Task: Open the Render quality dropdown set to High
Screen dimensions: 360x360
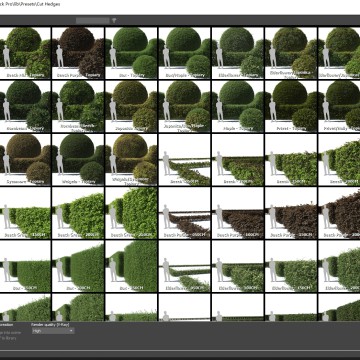Action: pyautogui.click(x=53, y=331)
